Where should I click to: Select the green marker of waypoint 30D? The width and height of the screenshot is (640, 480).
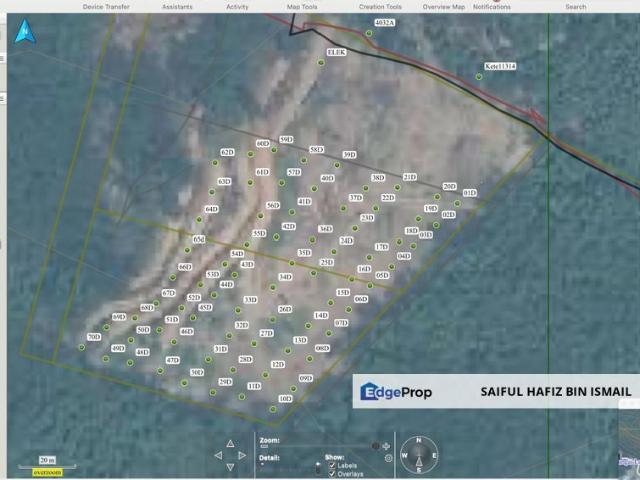(184, 383)
